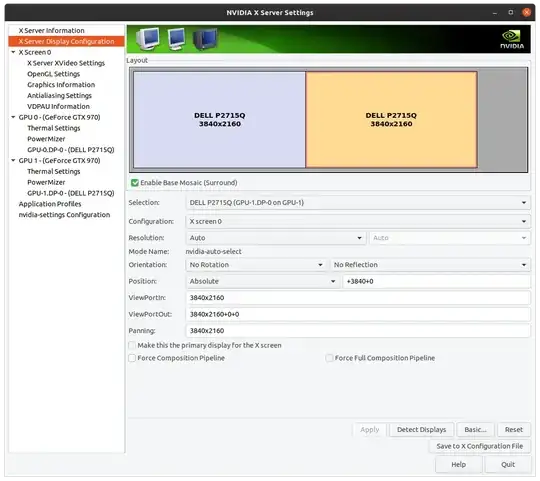Open Thermal Settings under GPU 1
This screenshot has width=540, height=481.
pos(53,171)
